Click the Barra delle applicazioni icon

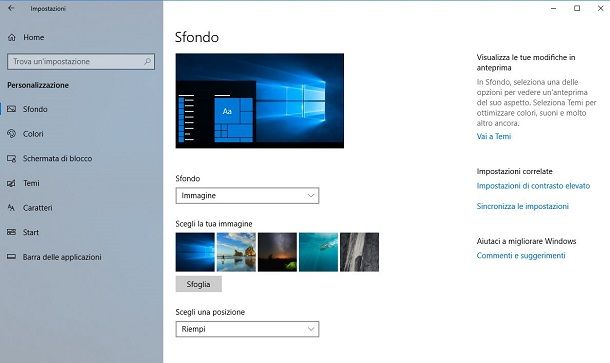pyautogui.click(x=12, y=257)
